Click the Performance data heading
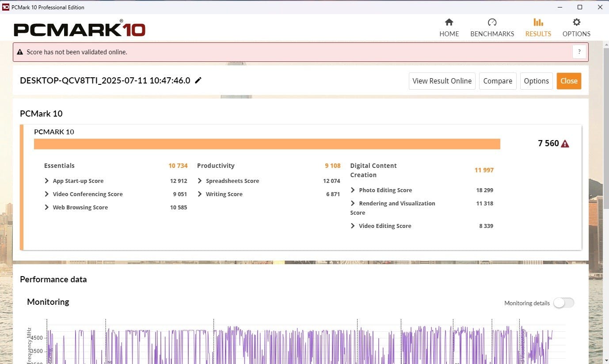This screenshot has height=364, width=609. (53, 279)
